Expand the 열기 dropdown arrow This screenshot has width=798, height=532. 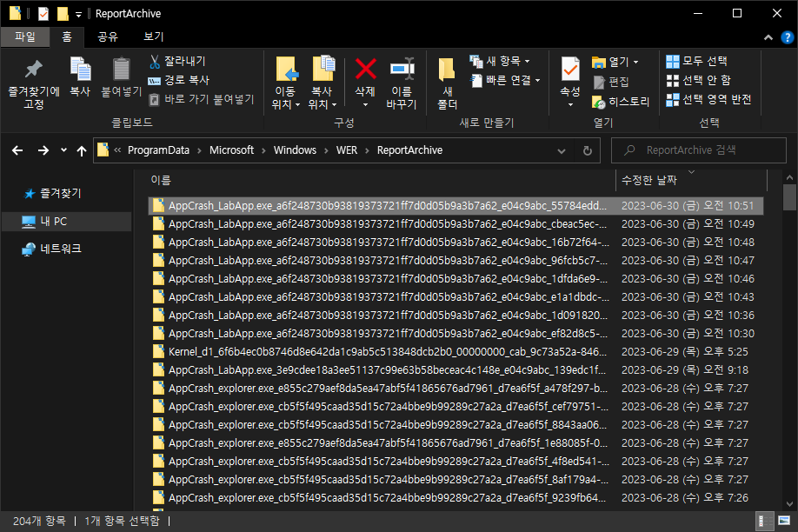coord(635,62)
